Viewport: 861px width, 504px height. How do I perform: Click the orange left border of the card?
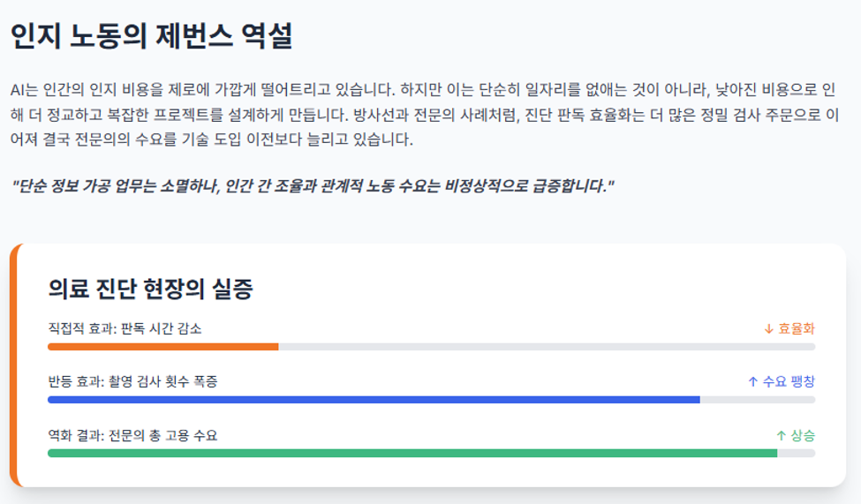[x=14, y=365]
